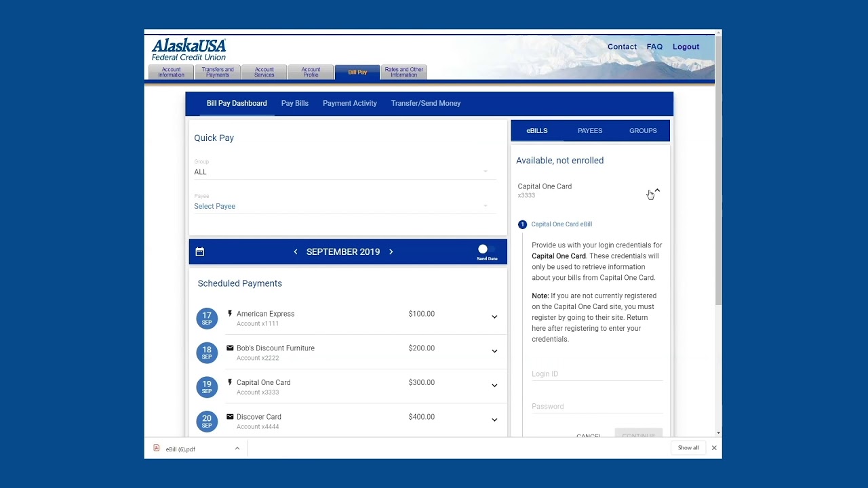Click the $400.00 Discover Card amount
Screen dimensions: 868x488
(x=422, y=416)
